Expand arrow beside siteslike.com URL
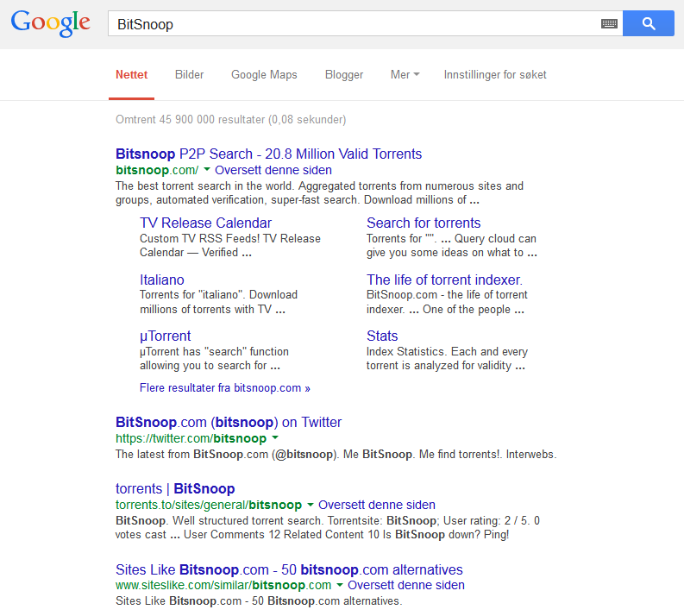The image size is (684, 616). click(340, 585)
